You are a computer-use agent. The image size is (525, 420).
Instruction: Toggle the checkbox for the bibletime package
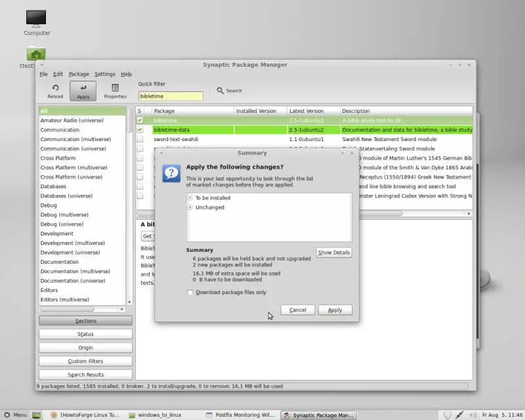point(140,120)
